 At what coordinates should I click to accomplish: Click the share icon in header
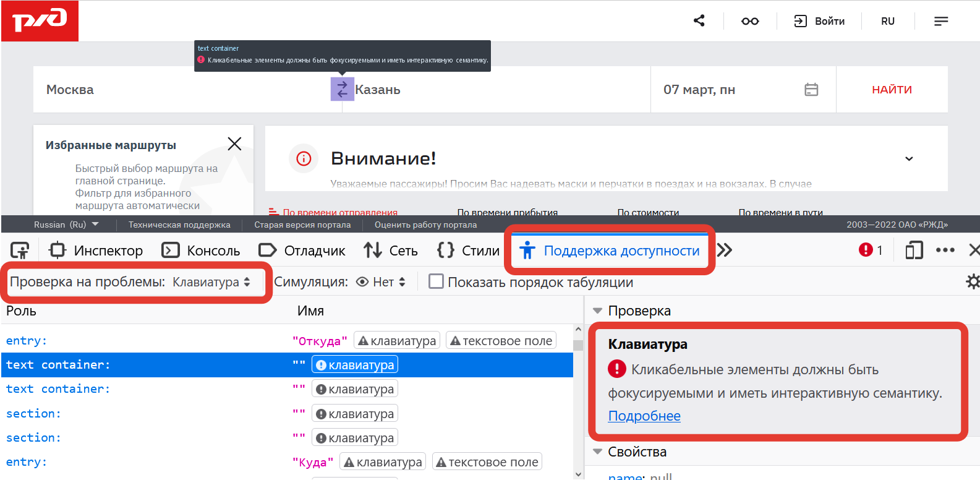[699, 21]
